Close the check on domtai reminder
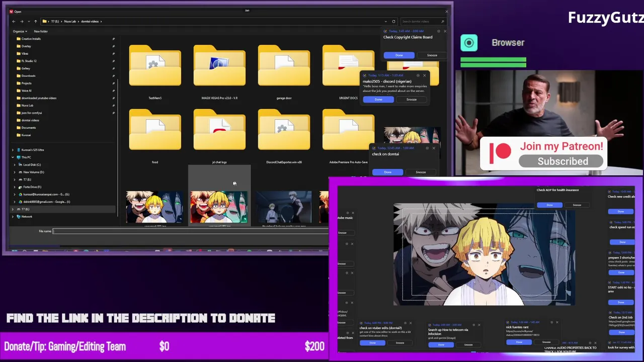 [x=434, y=148]
